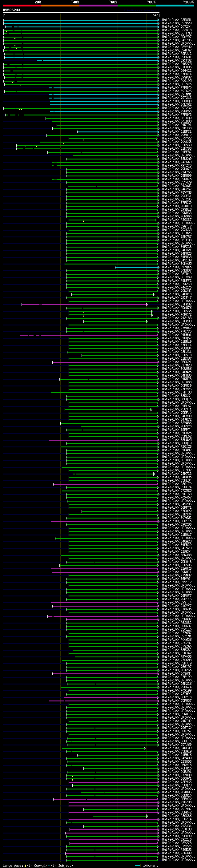Image resolution: width=197 pixels, height=868 pixels.
Task: Click hit label UniRef100_A4RTR1
Action: tap(176, 125)
